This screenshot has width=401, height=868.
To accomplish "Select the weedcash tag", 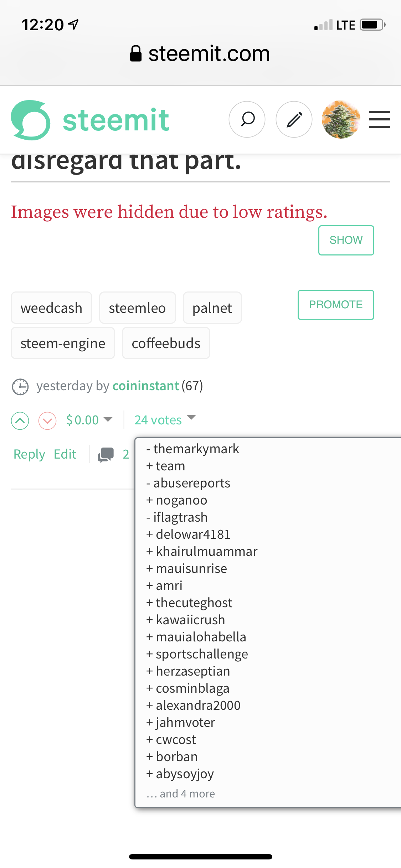I will (x=51, y=308).
